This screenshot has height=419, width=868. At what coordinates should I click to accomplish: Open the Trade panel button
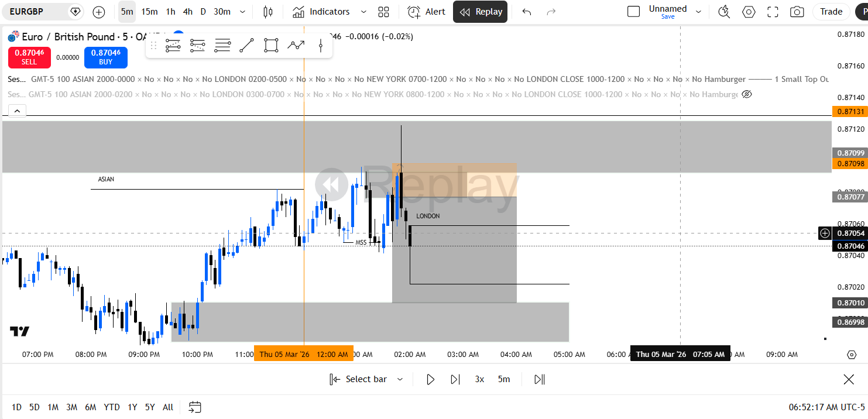[x=831, y=12]
